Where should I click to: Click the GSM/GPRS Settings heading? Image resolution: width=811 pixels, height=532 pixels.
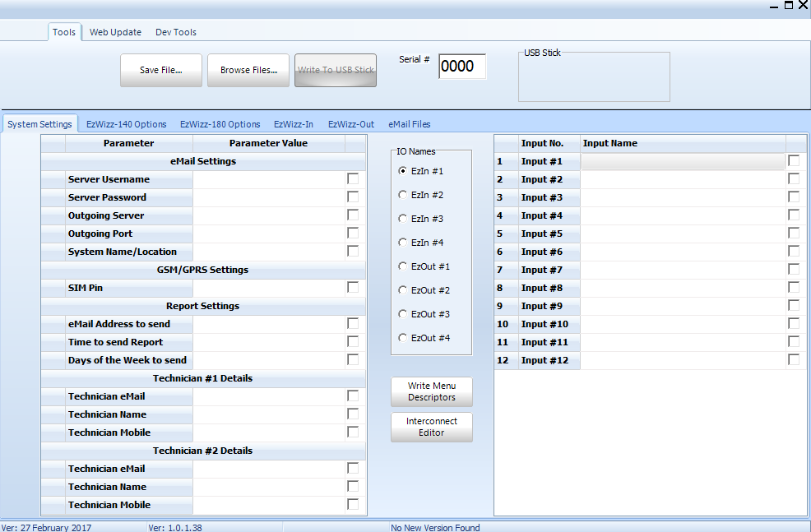point(202,270)
